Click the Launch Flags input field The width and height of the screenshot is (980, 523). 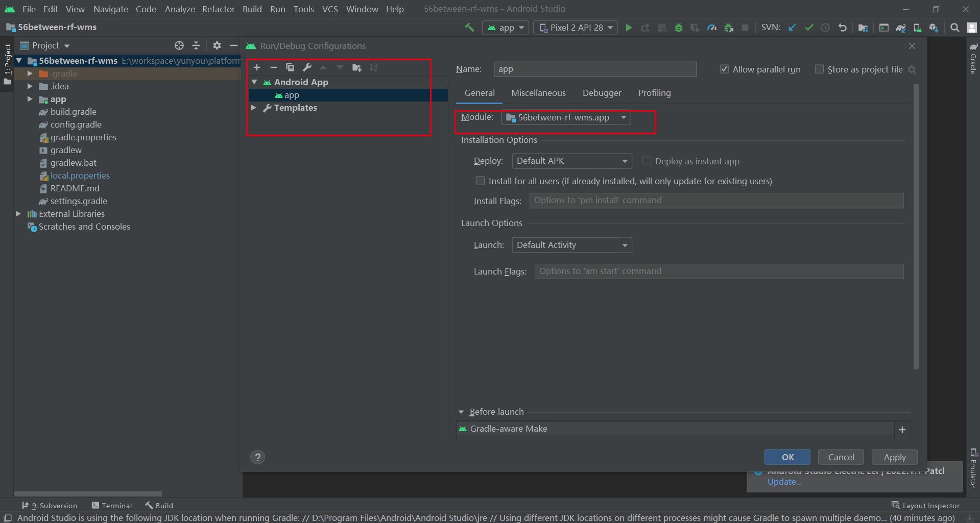(719, 271)
